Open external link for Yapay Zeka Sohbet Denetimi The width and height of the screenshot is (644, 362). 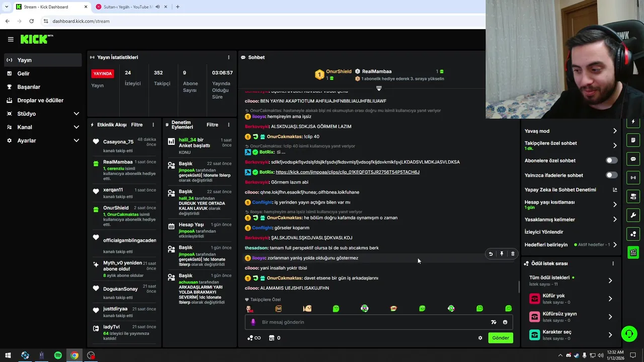(615, 190)
